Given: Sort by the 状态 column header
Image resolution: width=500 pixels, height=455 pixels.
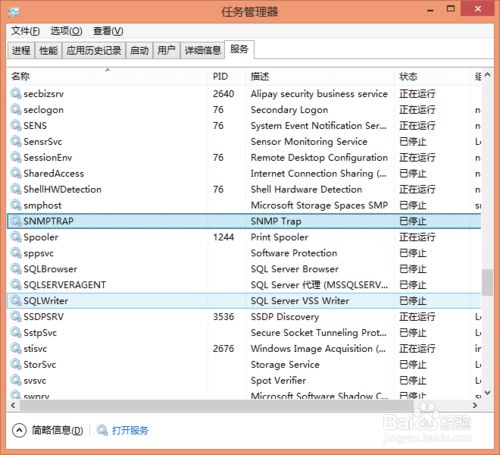Looking at the screenshot, I should click(x=433, y=76).
